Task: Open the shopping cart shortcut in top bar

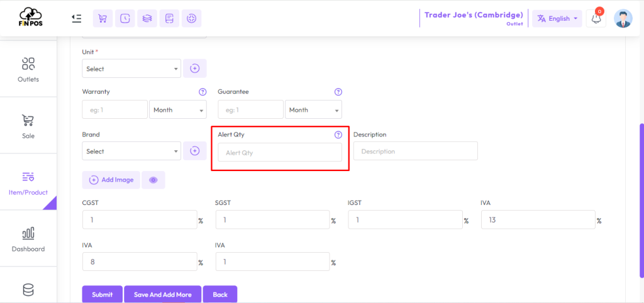Action: (x=103, y=18)
